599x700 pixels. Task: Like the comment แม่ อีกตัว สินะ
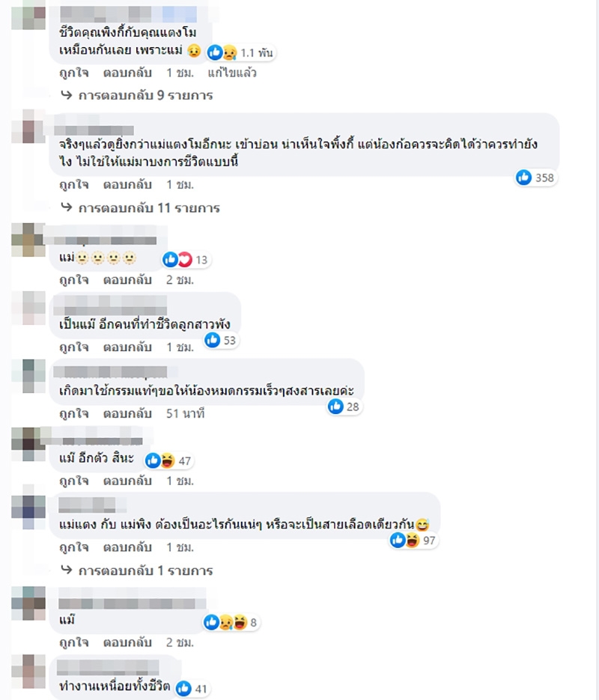(x=74, y=481)
